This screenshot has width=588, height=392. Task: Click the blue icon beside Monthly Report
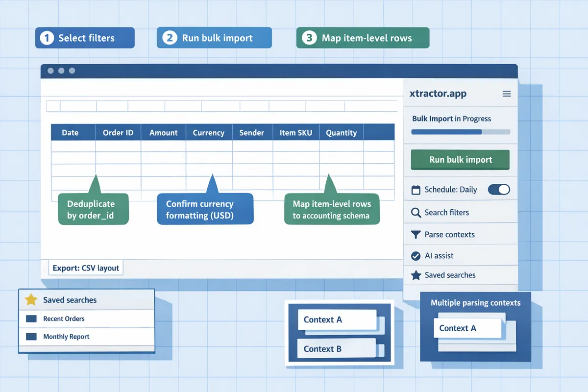click(x=31, y=337)
